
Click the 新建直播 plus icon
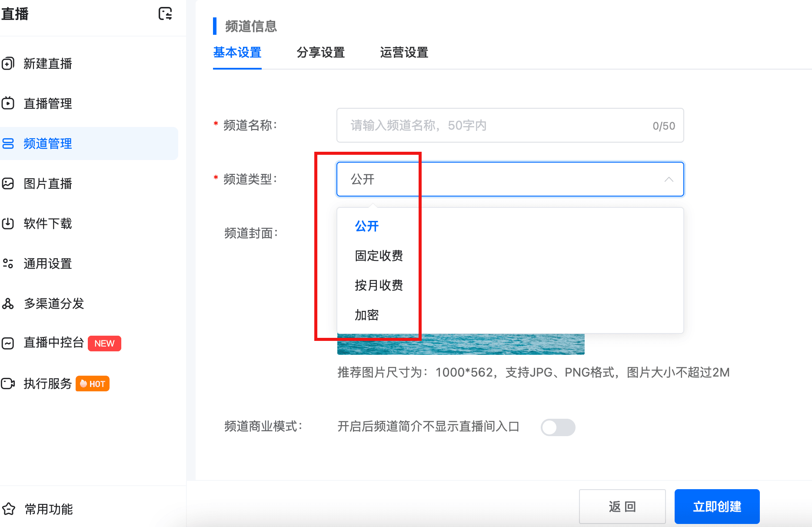tap(8, 64)
